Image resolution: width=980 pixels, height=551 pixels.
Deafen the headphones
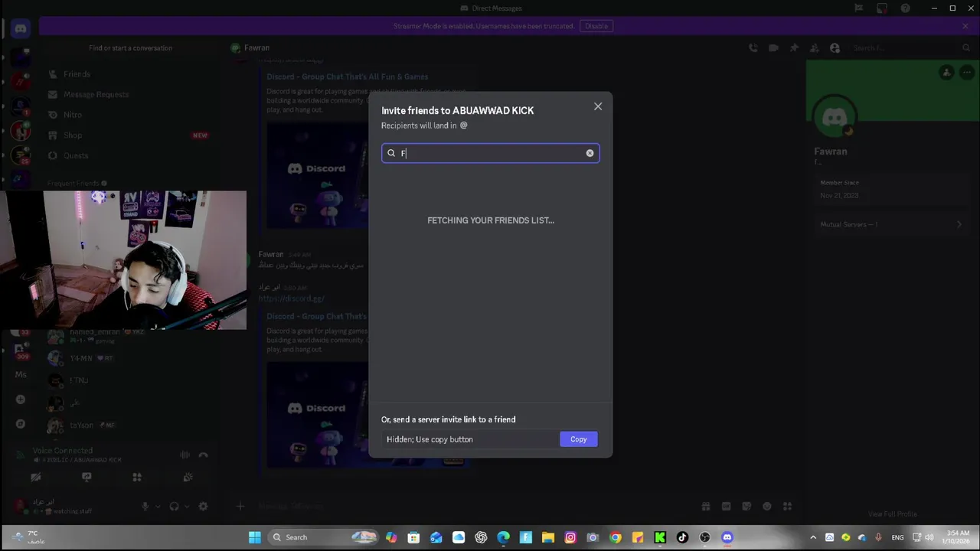coord(174,506)
